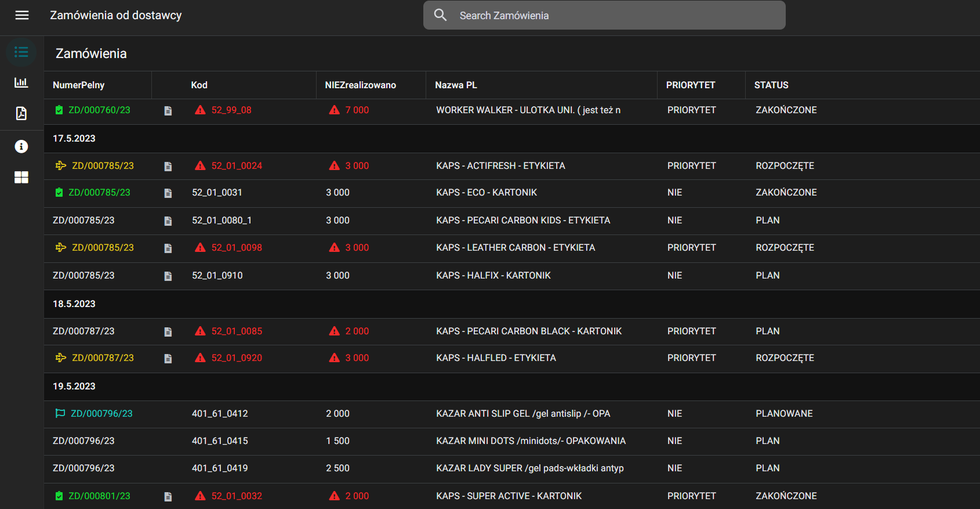Click the search magnifier icon

pos(441,15)
